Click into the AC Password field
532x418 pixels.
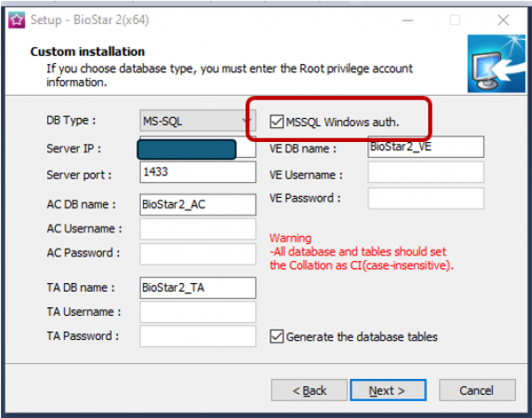(197, 253)
